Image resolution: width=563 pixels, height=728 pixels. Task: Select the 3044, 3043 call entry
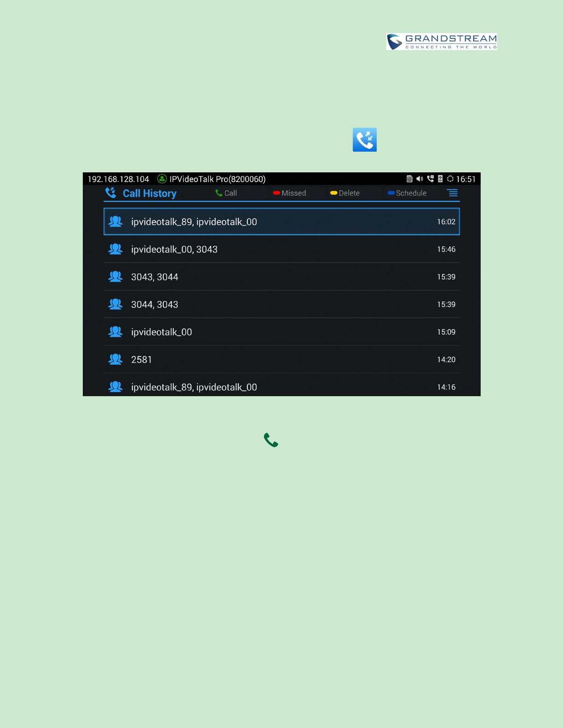click(281, 304)
